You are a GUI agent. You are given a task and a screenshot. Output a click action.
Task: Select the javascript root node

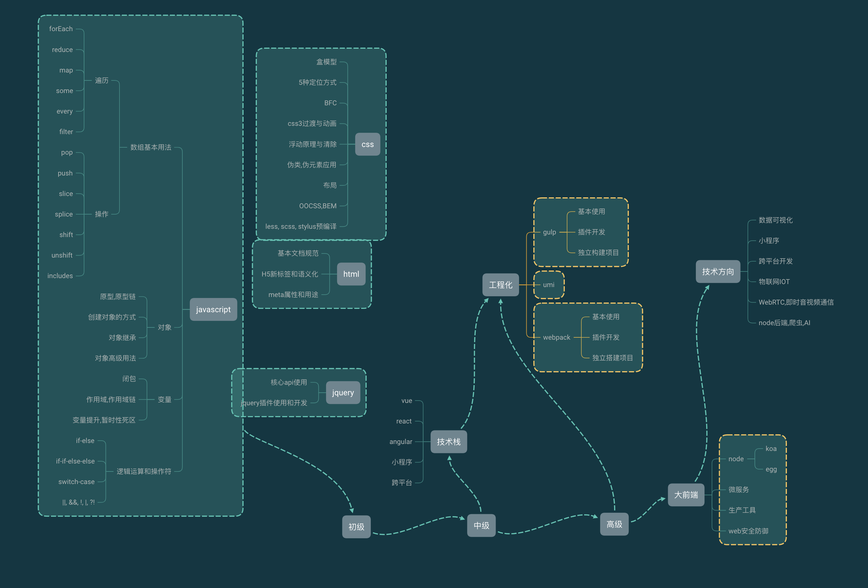click(213, 309)
